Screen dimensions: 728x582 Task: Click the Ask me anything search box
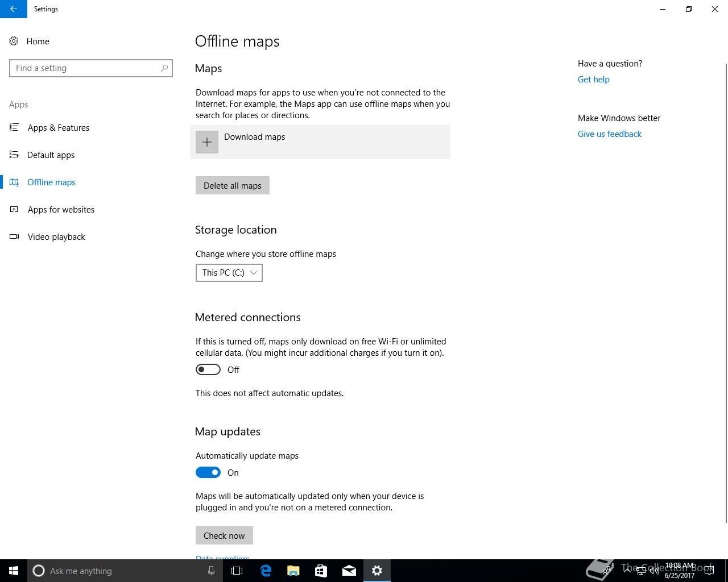pyautogui.click(x=125, y=571)
